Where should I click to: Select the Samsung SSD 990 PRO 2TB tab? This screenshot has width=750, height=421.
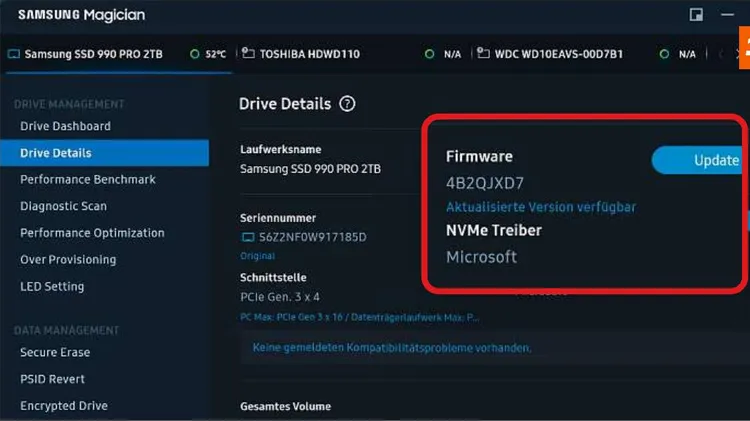click(93, 54)
